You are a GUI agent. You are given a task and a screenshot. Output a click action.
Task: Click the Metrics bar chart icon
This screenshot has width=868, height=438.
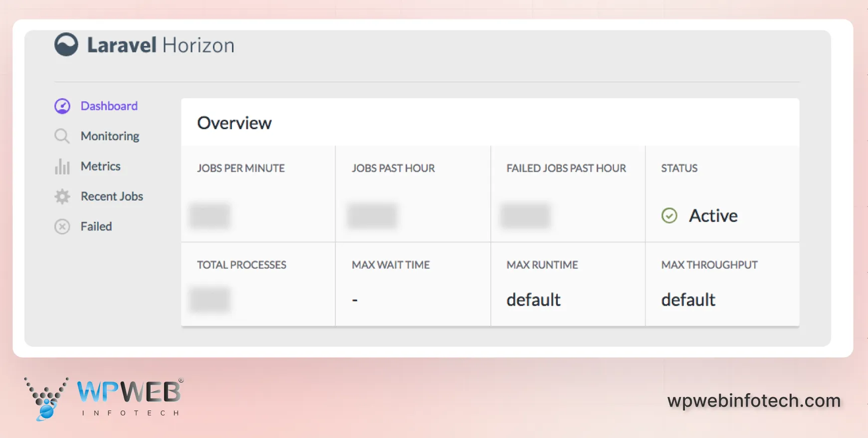point(62,166)
